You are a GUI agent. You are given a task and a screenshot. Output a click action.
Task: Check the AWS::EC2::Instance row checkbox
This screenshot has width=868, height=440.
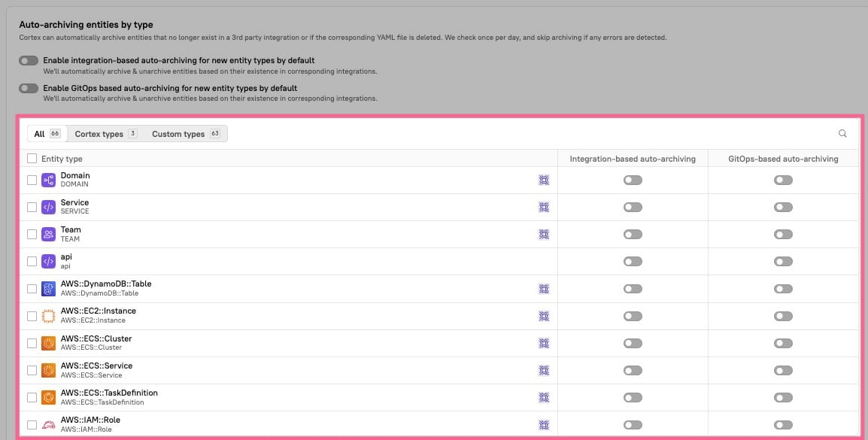(32, 316)
